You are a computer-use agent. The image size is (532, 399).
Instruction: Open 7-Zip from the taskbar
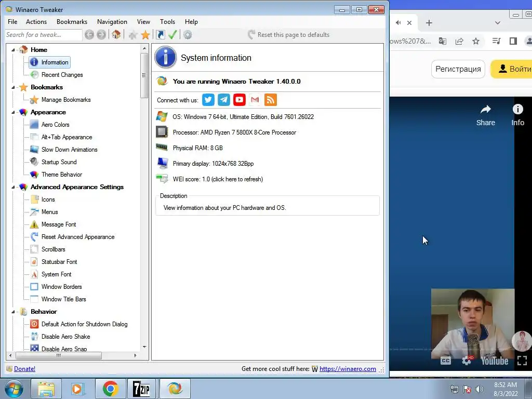click(141, 389)
